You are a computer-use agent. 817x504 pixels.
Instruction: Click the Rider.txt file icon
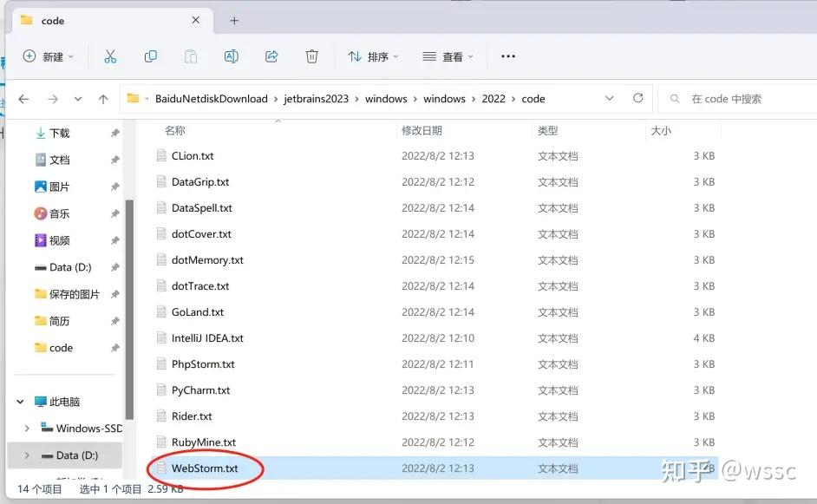click(x=161, y=416)
